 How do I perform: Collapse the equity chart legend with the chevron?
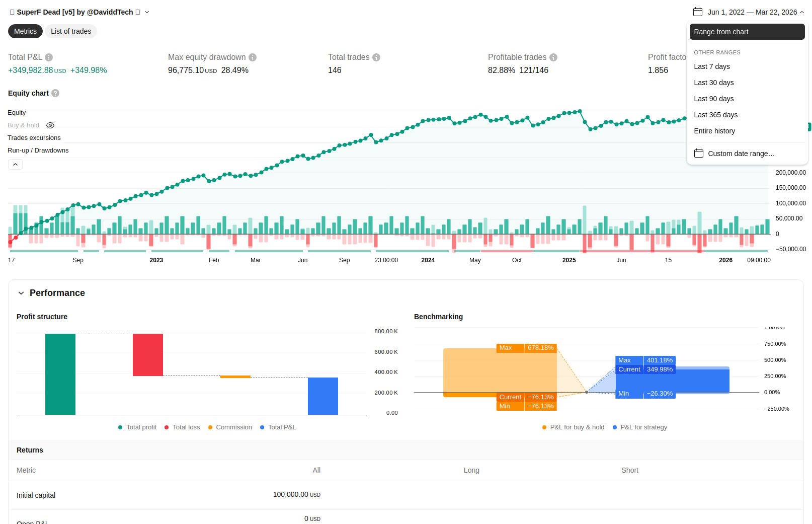pos(15,165)
